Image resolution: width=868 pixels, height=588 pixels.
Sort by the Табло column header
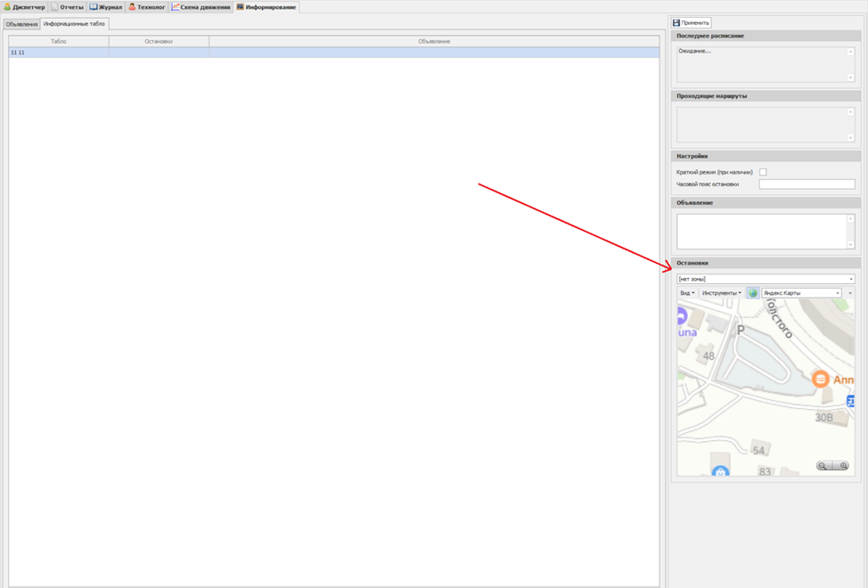pos(59,42)
